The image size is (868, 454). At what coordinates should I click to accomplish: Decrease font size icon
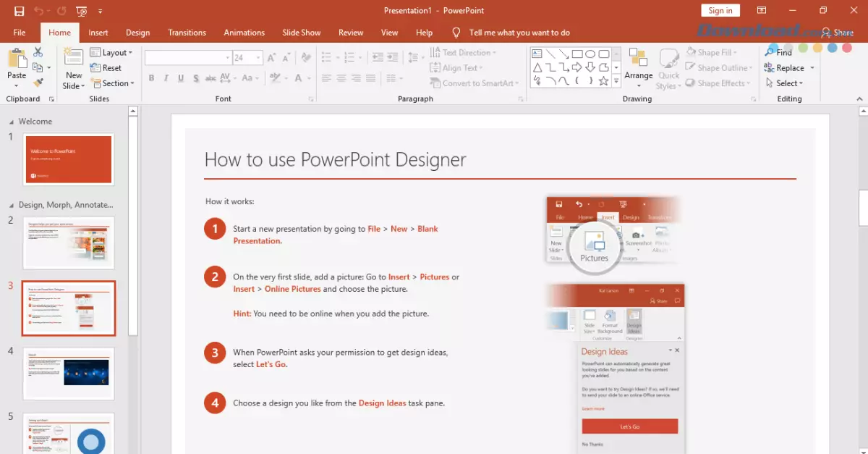pyautogui.click(x=286, y=57)
